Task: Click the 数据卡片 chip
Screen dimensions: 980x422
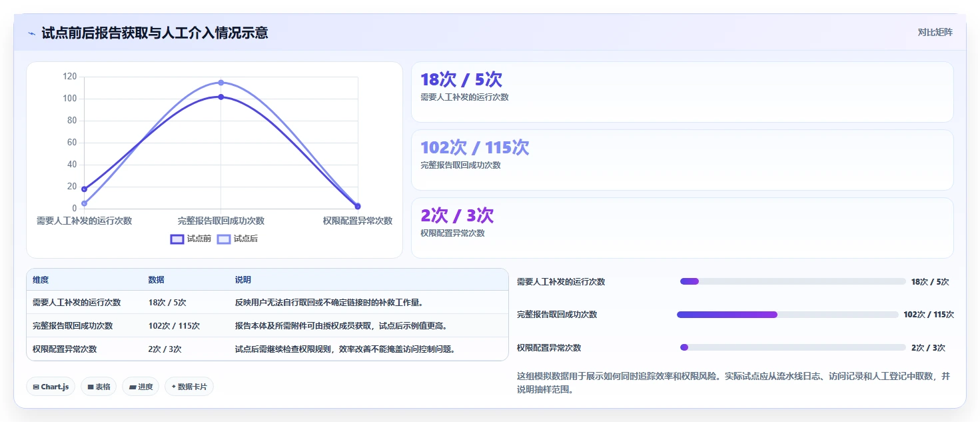Action: coord(189,387)
